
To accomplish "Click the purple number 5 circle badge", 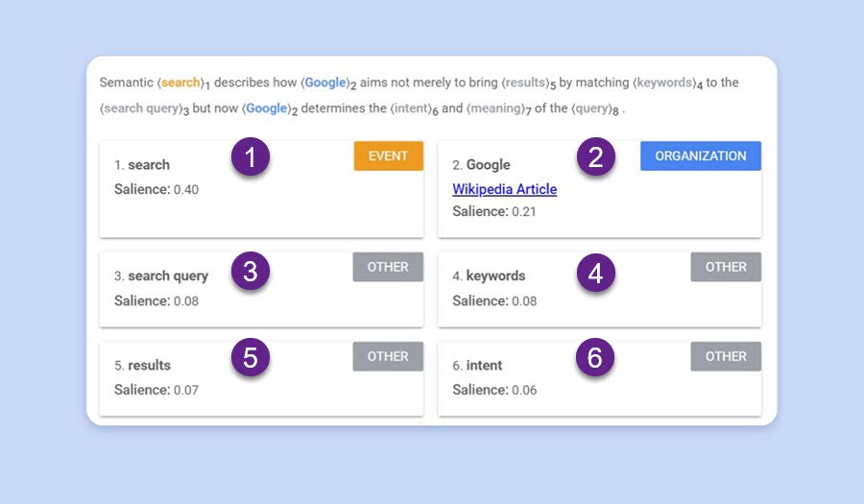I will (x=251, y=358).
